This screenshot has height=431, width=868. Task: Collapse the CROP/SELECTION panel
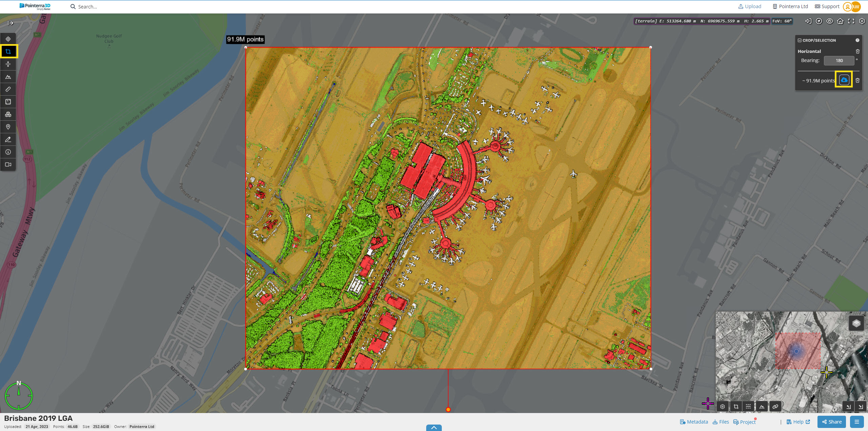[800, 40]
